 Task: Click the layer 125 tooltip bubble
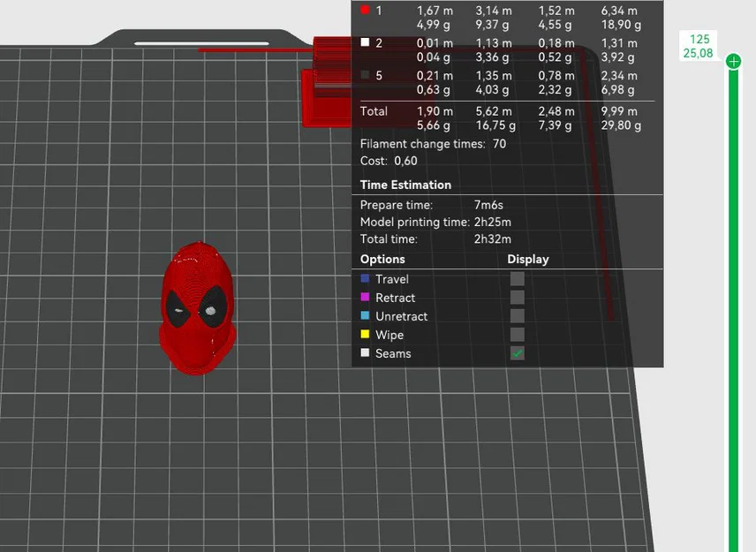point(698,46)
